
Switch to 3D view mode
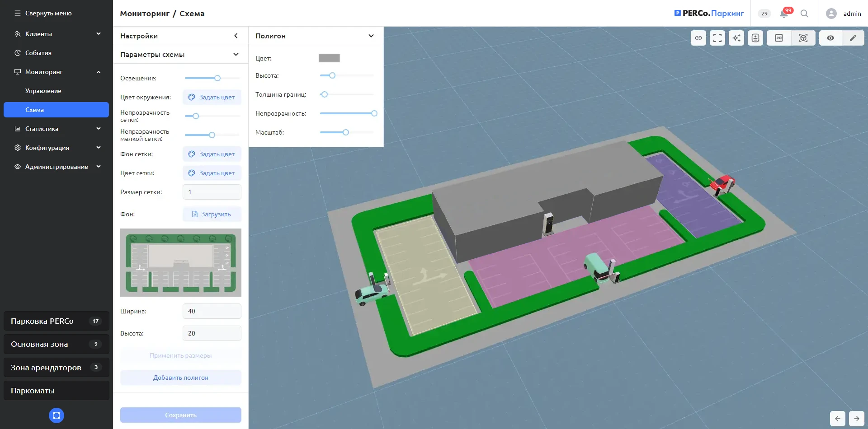[x=803, y=38]
